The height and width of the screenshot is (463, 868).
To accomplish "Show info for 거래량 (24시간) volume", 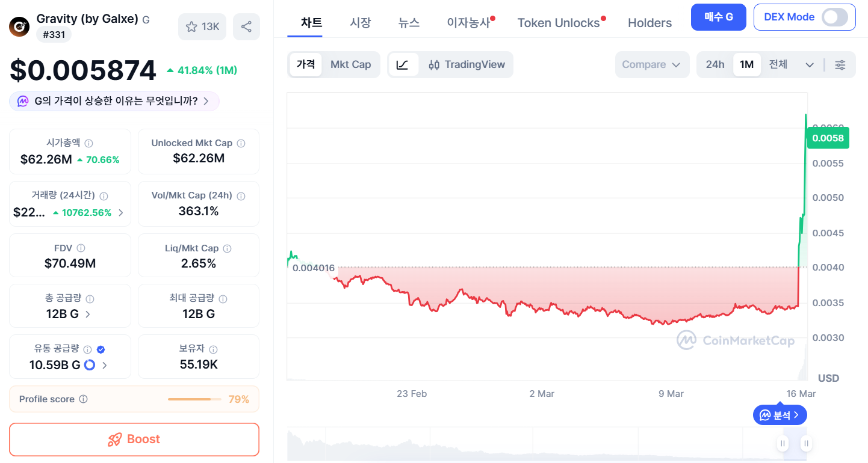I will [104, 196].
